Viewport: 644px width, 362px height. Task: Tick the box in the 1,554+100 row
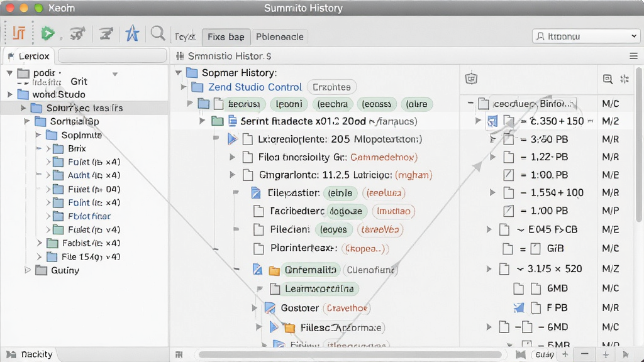tap(508, 192)
